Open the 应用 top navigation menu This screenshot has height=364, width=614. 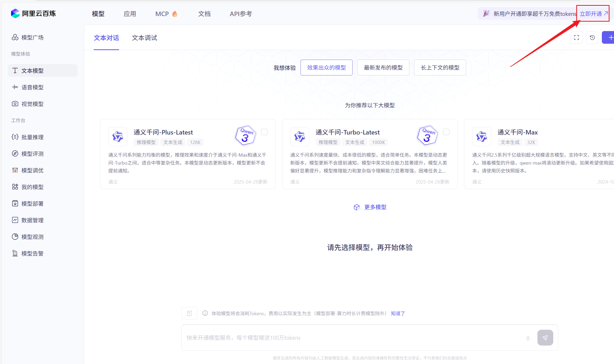pos(130,14)
